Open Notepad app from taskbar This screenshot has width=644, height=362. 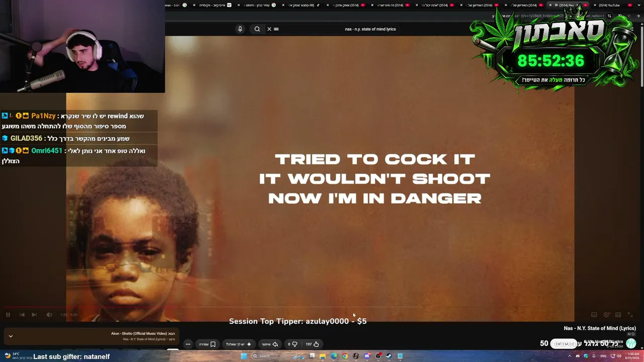(400, 356)
